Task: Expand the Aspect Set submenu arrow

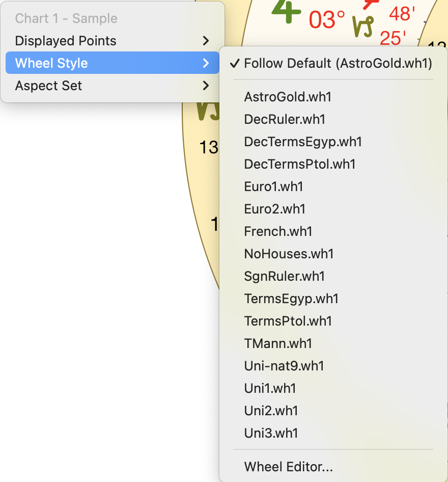Action: click(205, 86)
